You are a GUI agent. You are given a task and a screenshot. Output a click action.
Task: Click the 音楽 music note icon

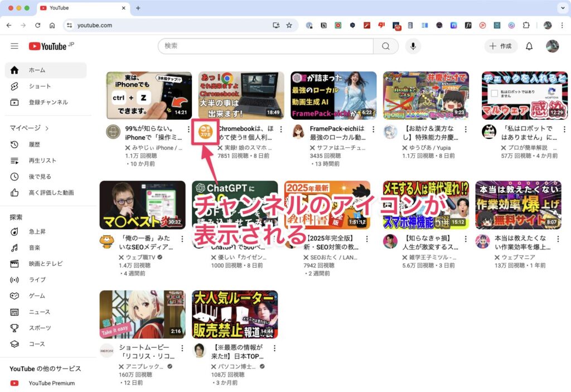point(14,248)
